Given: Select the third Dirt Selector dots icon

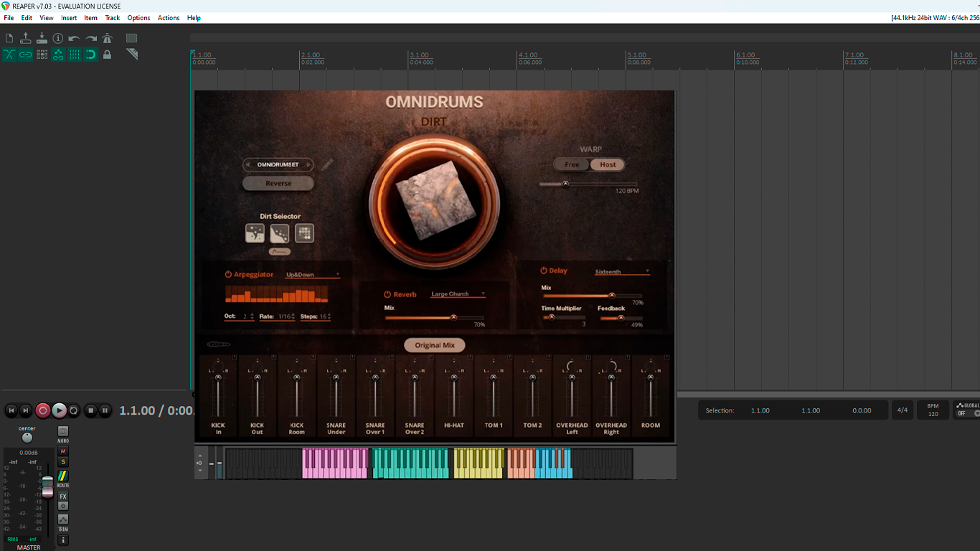Looking at the screenshot, I should coord(304,232).
